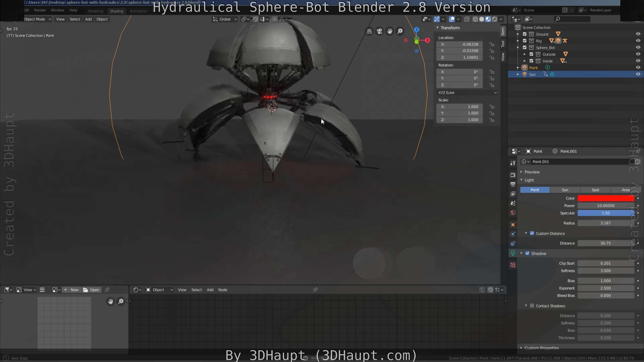Open viewport Add menu

(x=88, y=19)
